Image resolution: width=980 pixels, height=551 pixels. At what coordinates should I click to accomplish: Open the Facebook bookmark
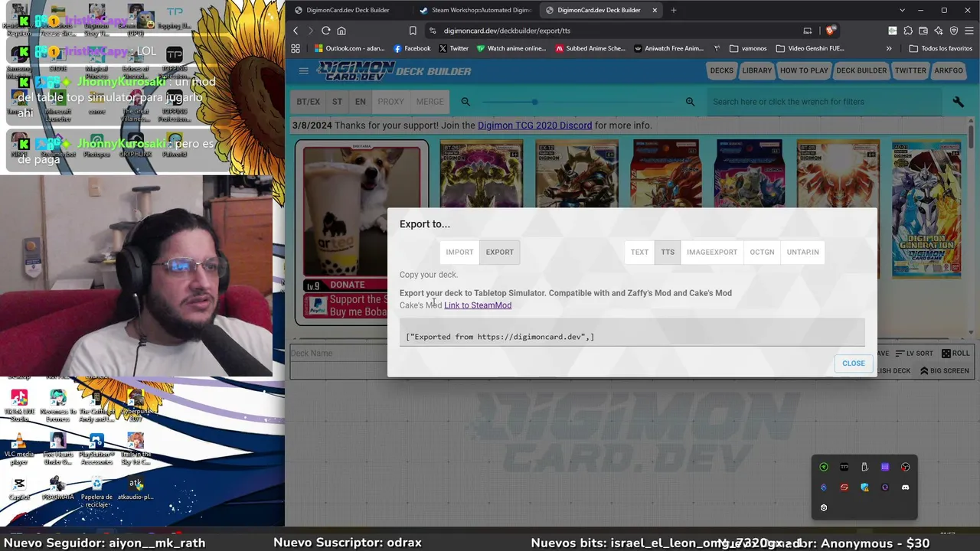[x=411, y=48]
